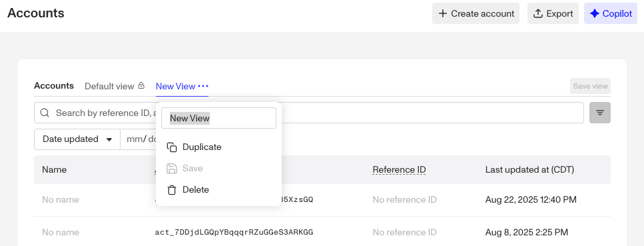This screenshot has width=644, height=246.
Task: Click the filter icon beside the search bar
Action: point(599,113)
